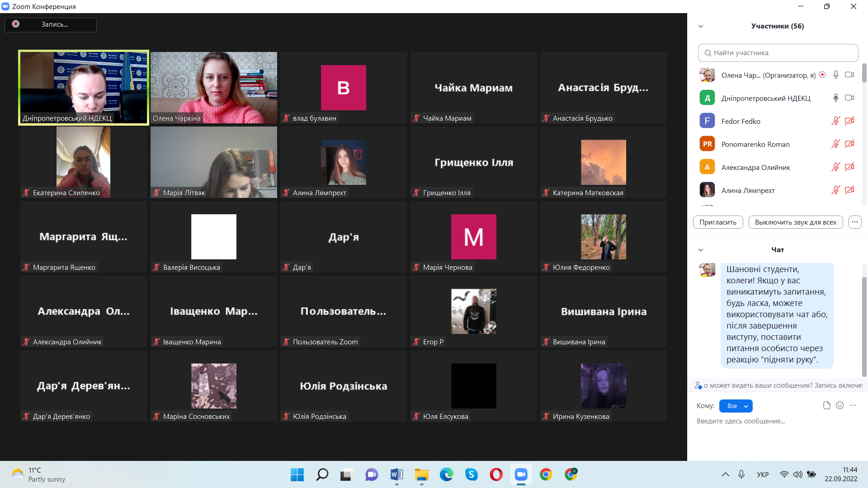
Task: Click the chat file attachment icon
Action: click(827, 405)
